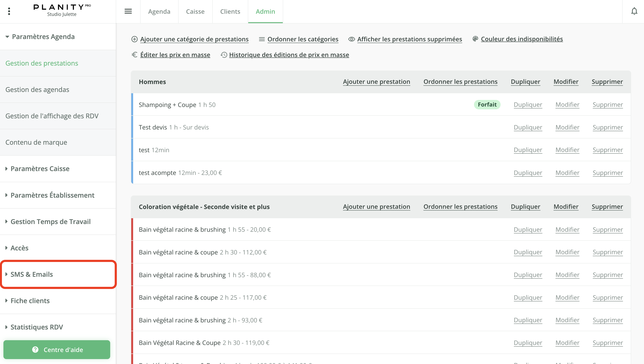Click the plus icon to add a prestation category

[134, 39]
